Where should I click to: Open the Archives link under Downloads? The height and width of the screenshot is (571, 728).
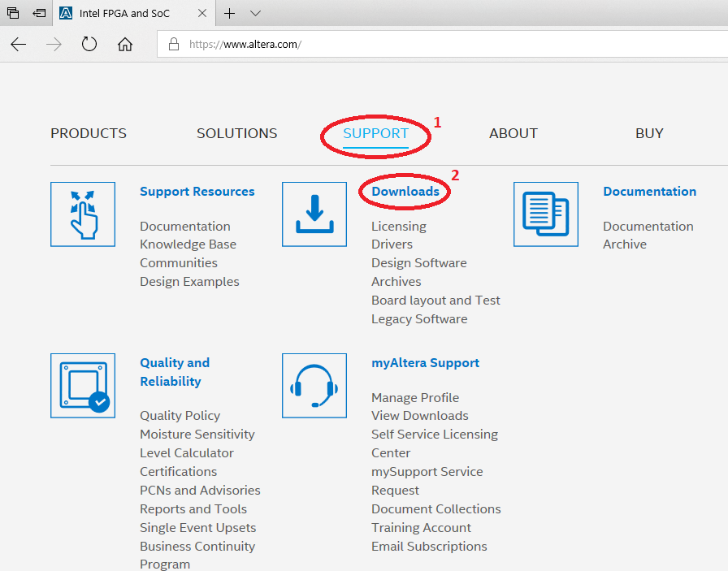pos(396,282)
